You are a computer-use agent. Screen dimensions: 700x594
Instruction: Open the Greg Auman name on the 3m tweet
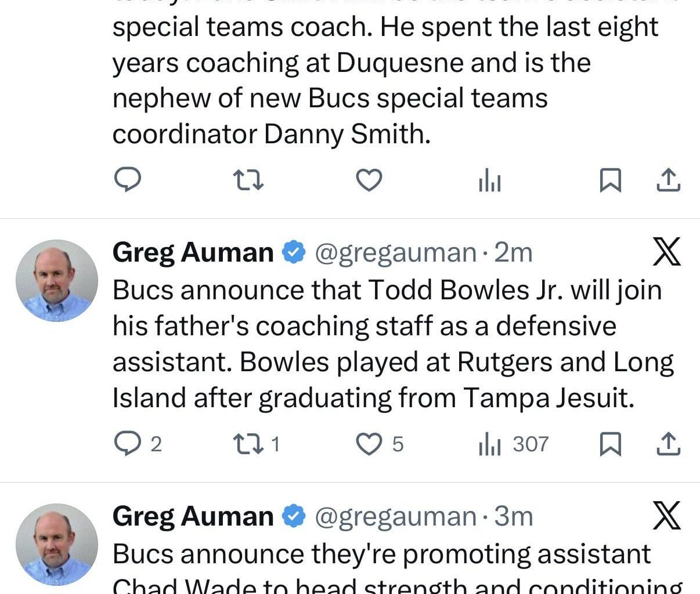coord(193,516)
